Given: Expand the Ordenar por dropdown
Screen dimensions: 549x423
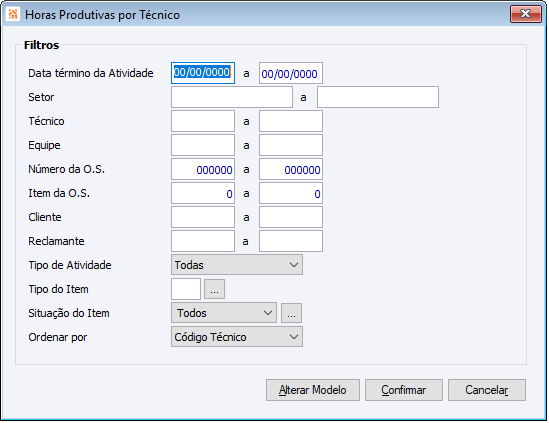Looking at the screenshot, I should [237, 337].
